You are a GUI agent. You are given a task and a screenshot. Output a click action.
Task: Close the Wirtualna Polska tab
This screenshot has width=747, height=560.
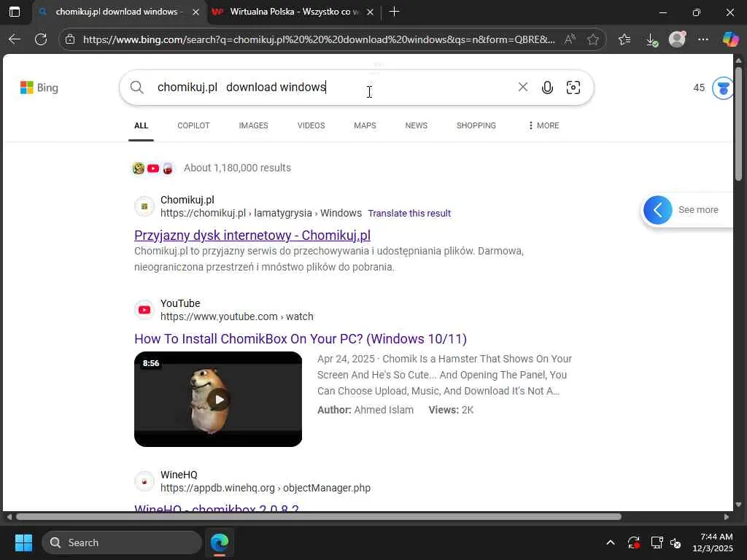[x=370, y=12]
